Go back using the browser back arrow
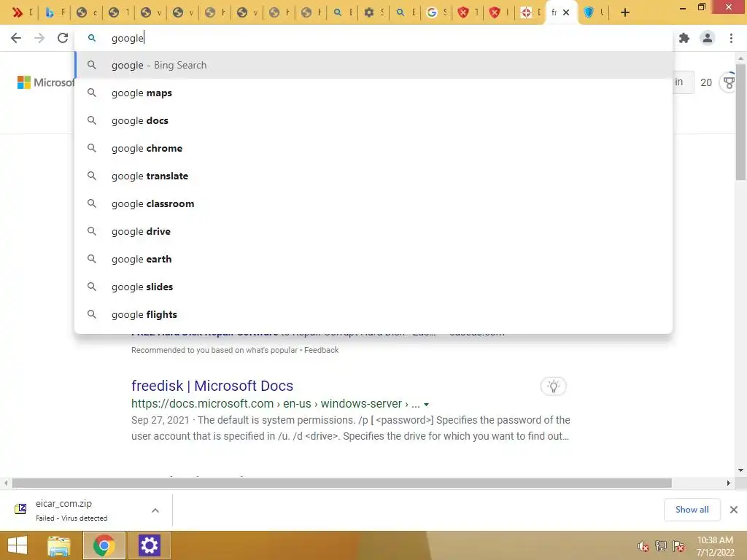This screenshot has height=560, width=747. point(16,38)
